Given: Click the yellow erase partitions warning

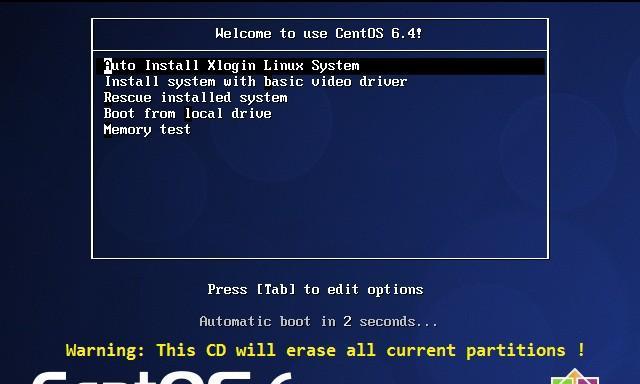Looking at the screenshot, I should coord(325,351).
